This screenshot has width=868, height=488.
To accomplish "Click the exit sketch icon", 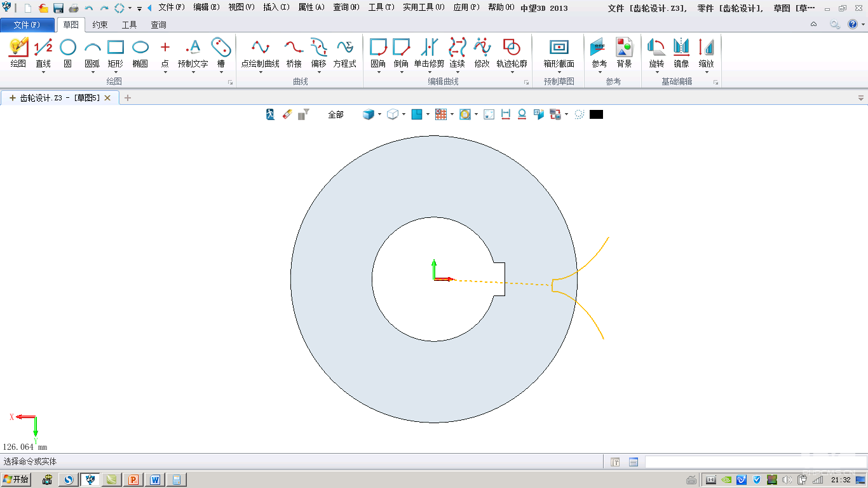I will [x=271, y=114].
